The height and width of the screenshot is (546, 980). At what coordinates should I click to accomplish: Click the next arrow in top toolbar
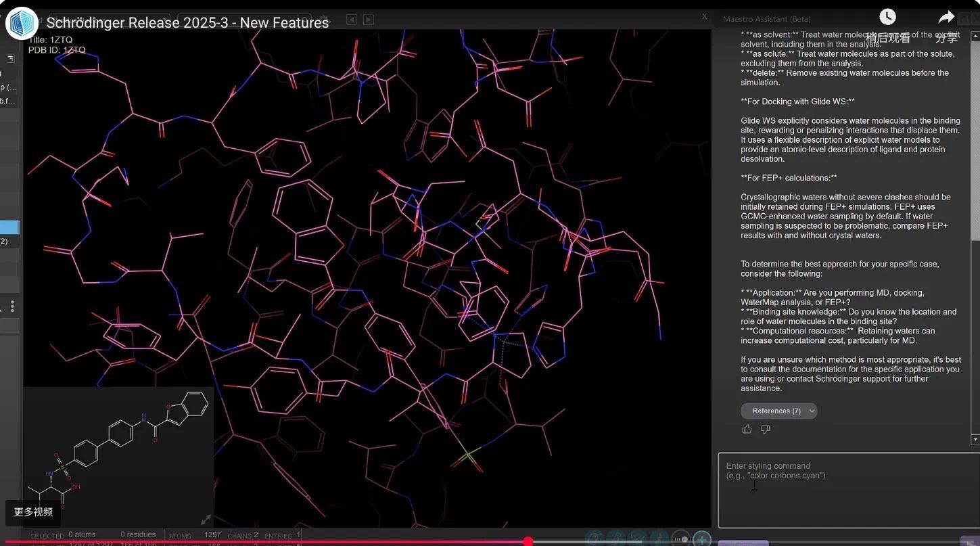(368, 20)
